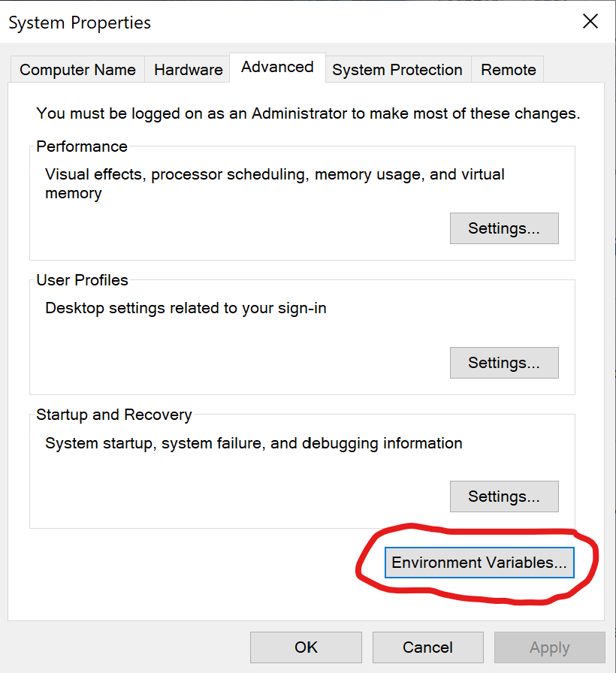Switch to the Computer Name tab
The image size is (616, 673).
pos(77,70)
